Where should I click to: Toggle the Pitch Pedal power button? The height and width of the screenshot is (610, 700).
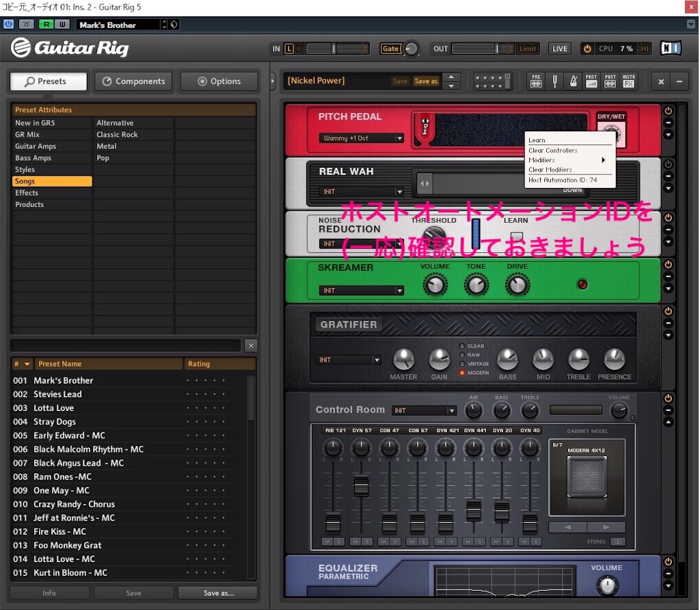pyautogui.click(x=669, y=110)
